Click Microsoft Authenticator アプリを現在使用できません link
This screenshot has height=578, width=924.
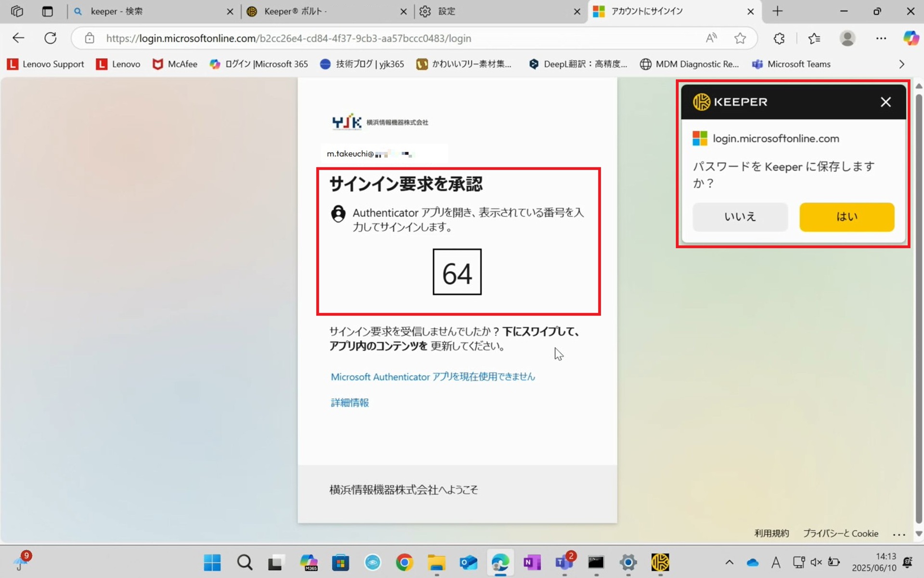[432, 377]
